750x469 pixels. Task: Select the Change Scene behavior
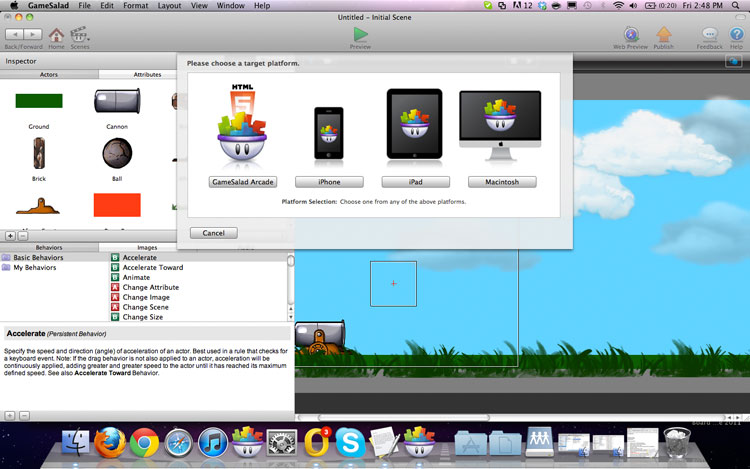click(145, 307)
